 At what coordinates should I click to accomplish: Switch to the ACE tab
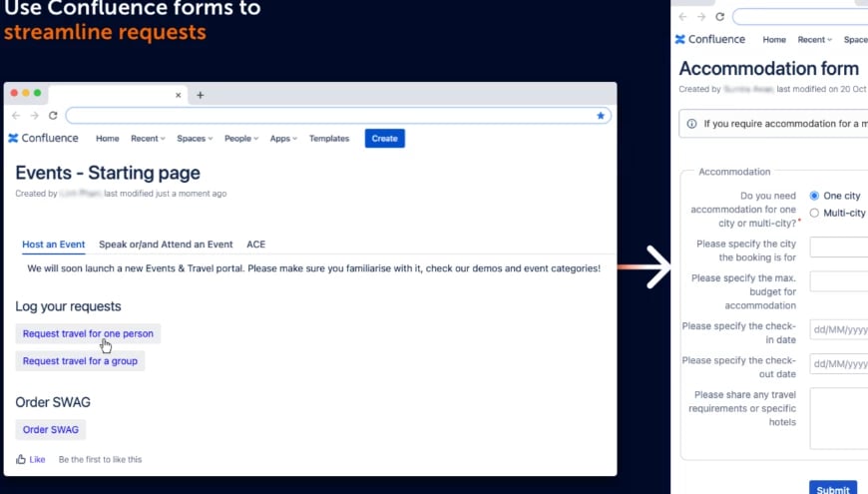pyautogui.click(x=255, y=245)
